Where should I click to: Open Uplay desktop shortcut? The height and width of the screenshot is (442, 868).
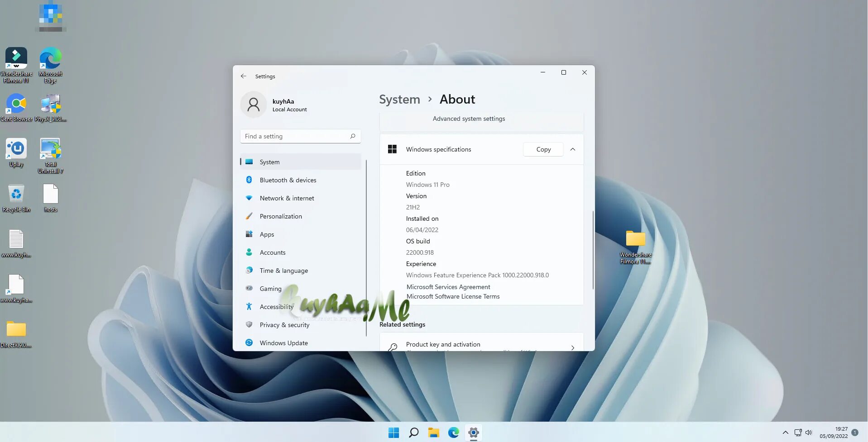pos(16,153)
